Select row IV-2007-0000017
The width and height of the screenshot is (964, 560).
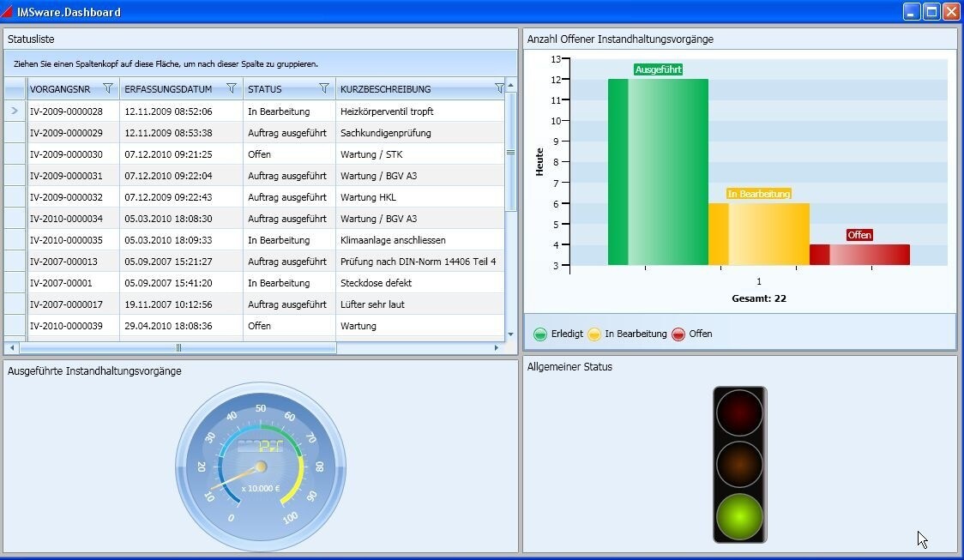point(255,304)
